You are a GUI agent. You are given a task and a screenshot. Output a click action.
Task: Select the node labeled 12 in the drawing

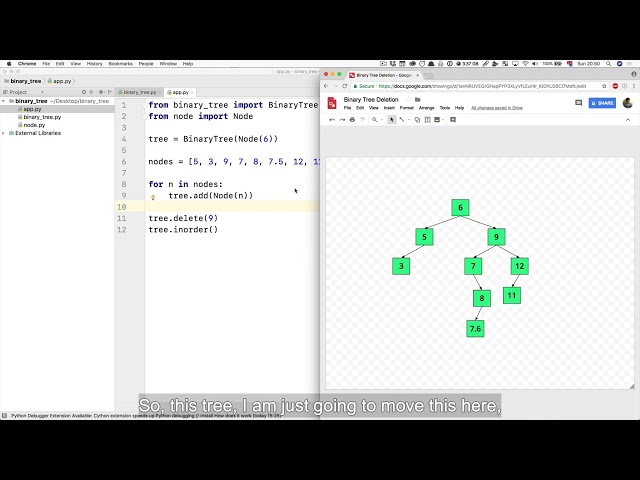click(520, 266)
